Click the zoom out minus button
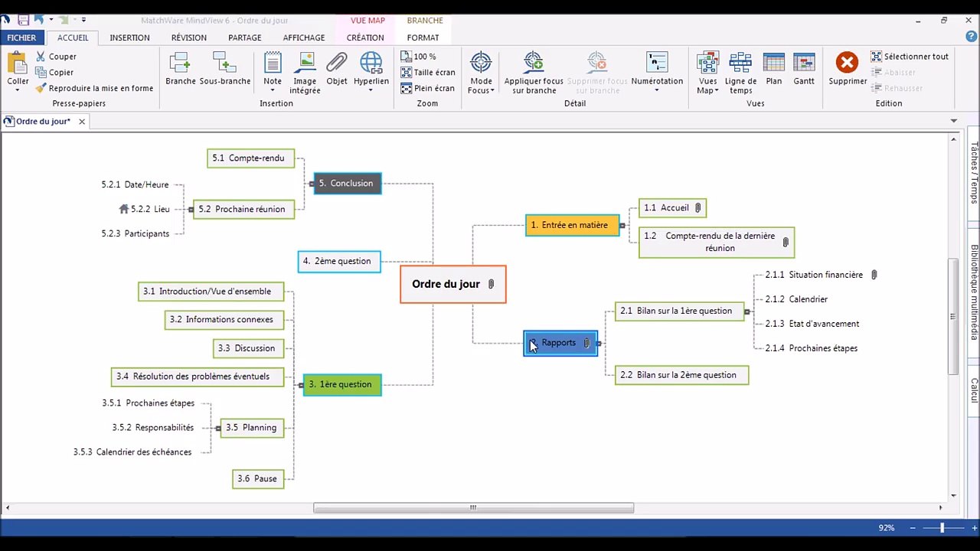980x551 pixels. (x=913, y=528)
